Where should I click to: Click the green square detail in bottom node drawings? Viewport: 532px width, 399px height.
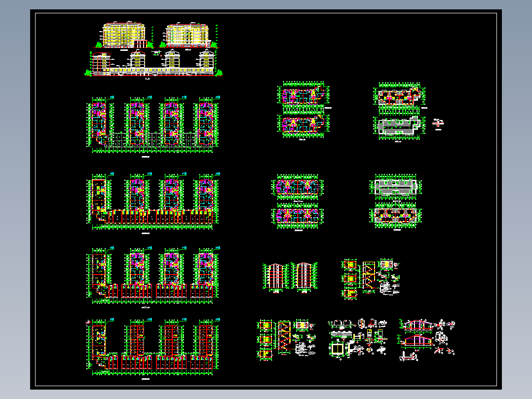tap(338, 349)
